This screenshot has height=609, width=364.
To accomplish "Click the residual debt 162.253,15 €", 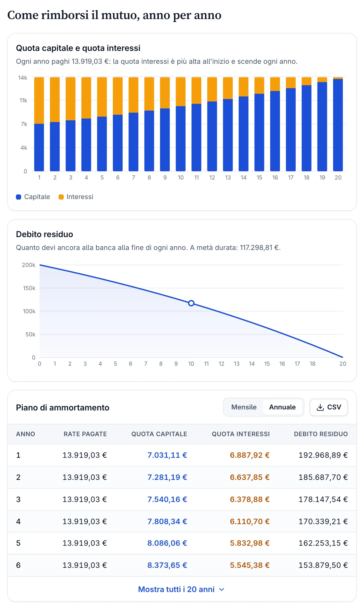I will pos(323,543).
